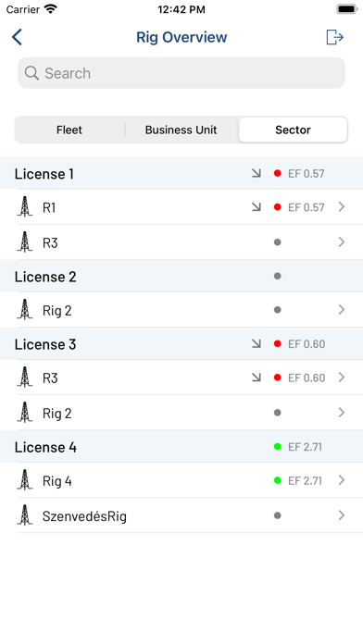Switch to the Business Unit tab

point(181,130)
